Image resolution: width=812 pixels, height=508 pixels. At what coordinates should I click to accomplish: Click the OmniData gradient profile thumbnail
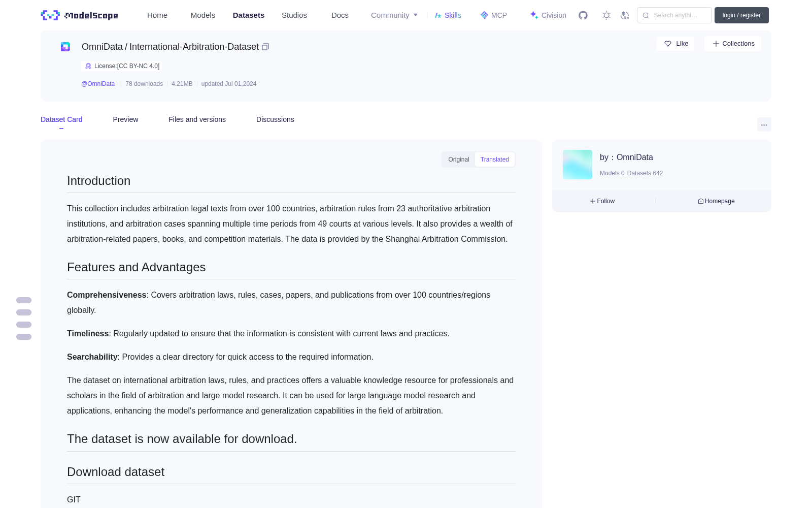pyautogui.click(x=578, y=165)
